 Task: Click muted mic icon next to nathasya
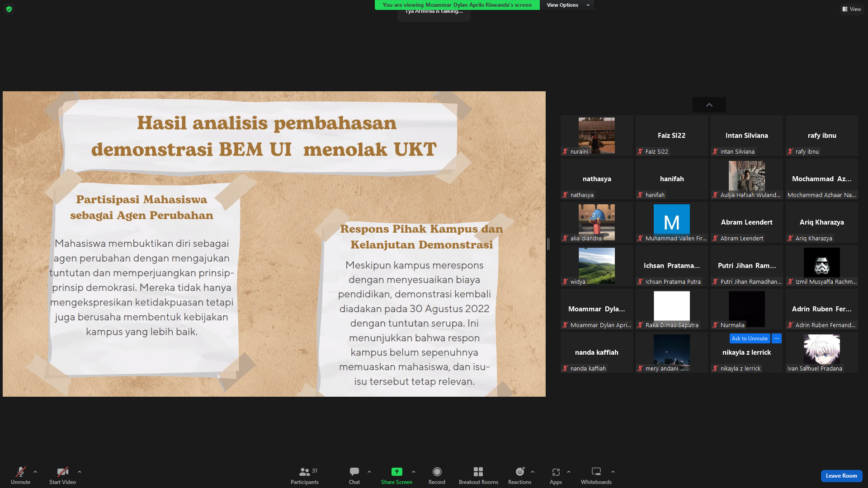click(x=565, y=195)
